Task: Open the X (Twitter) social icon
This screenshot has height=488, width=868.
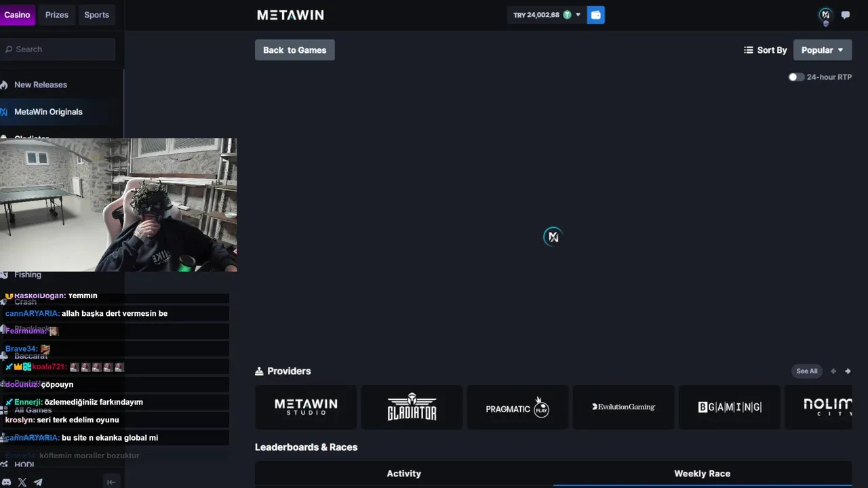Action: [x=22, y=482]
